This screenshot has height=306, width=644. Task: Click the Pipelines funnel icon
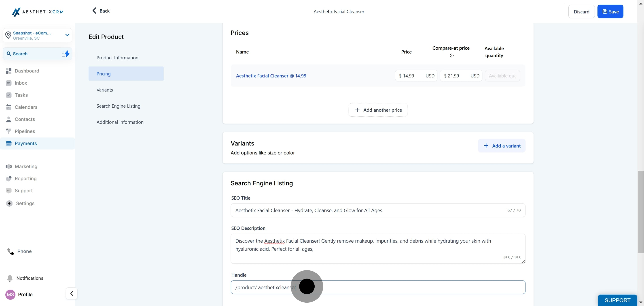pyautogui.click(x=9, y=131)
